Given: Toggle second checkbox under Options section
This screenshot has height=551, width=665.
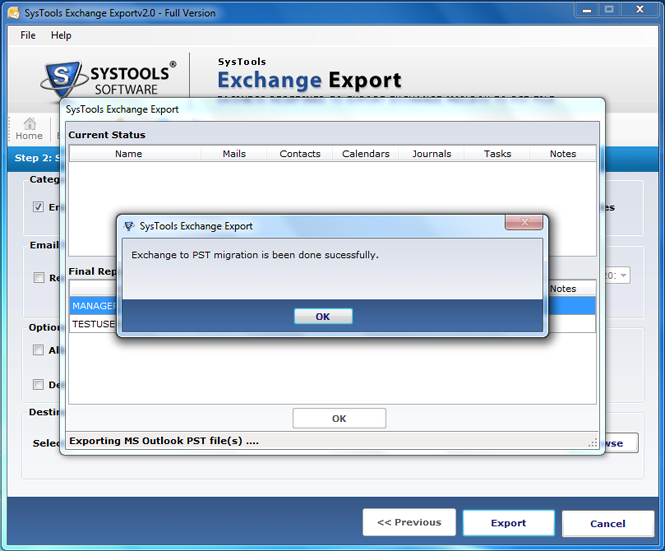Looking at the screenshot, I should (x=38, y=385).
